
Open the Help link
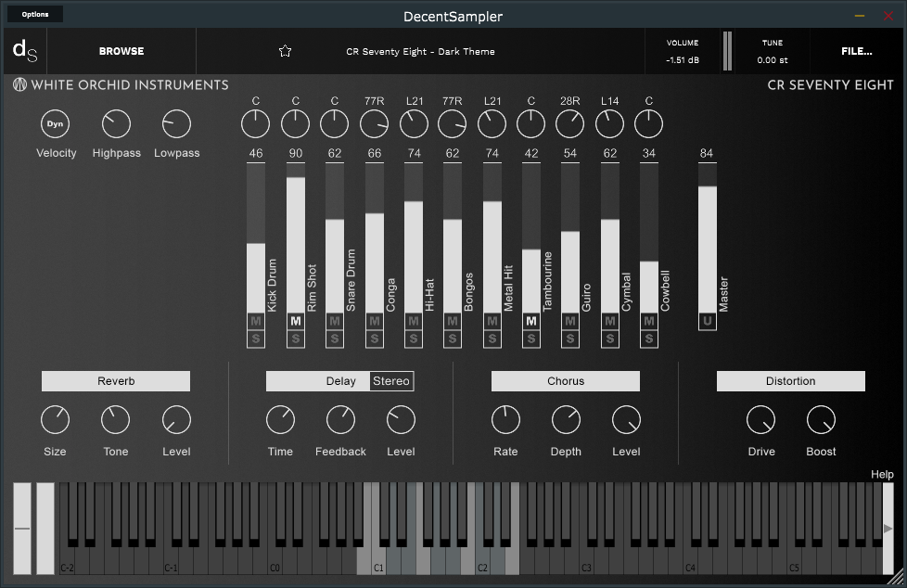[882, 474]
